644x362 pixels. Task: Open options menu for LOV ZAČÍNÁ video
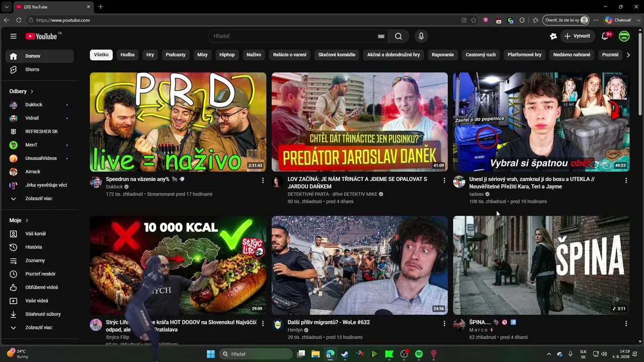tap(444, 180)
